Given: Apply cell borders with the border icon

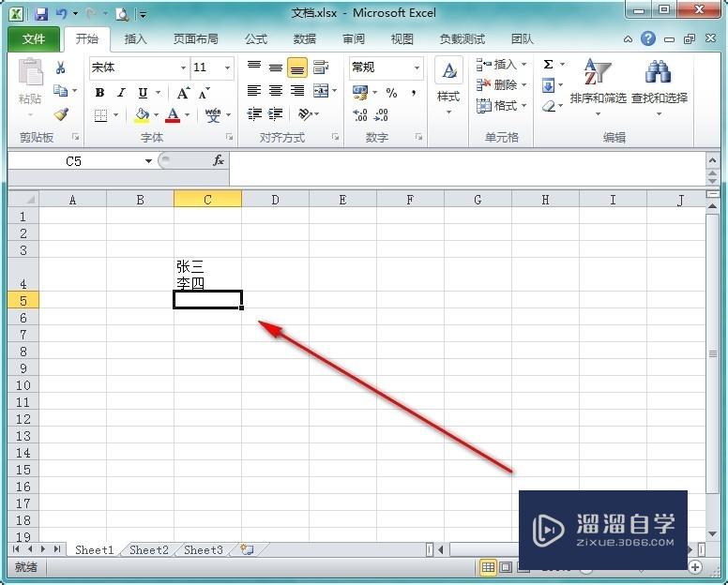Looking at the screenshot, I should [x=100, y=115].
